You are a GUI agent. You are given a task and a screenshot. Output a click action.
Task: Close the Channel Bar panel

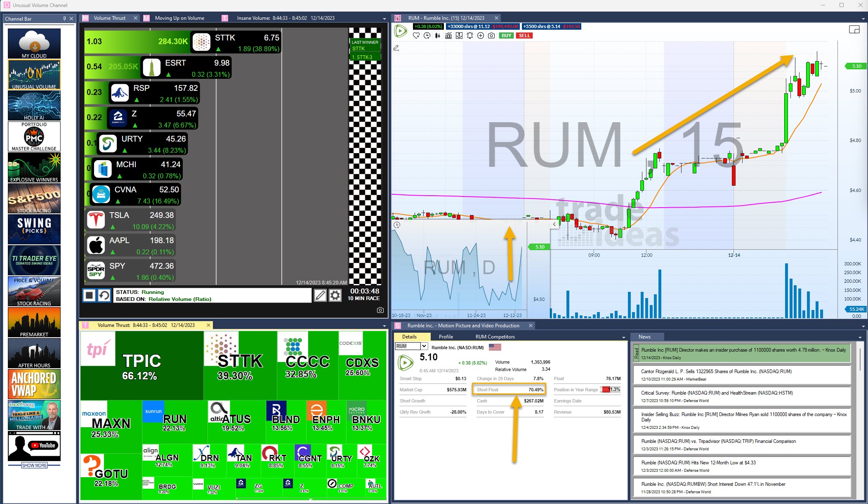click(71, 19)
